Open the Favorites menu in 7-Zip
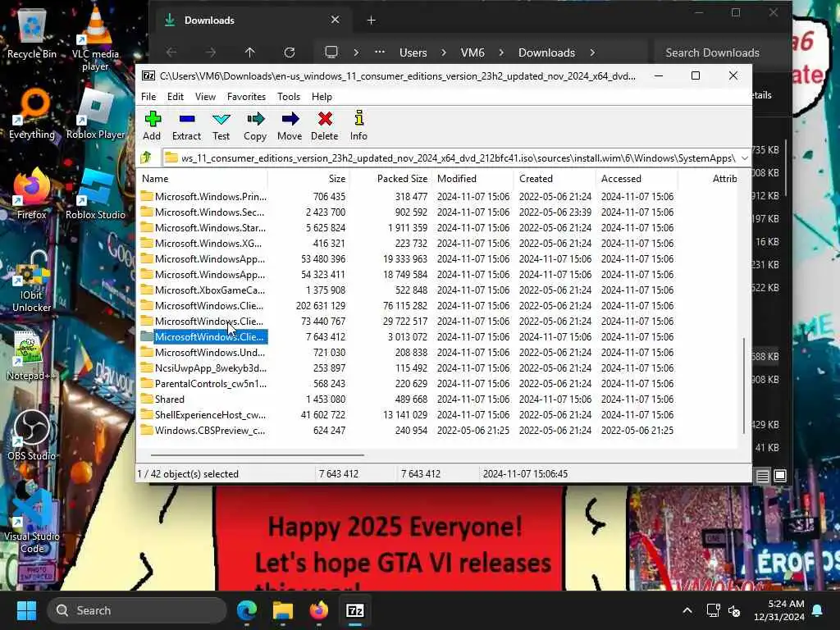The width and height of the screenshot is (840, 630). pyautogui.click(x=246, y=97)
